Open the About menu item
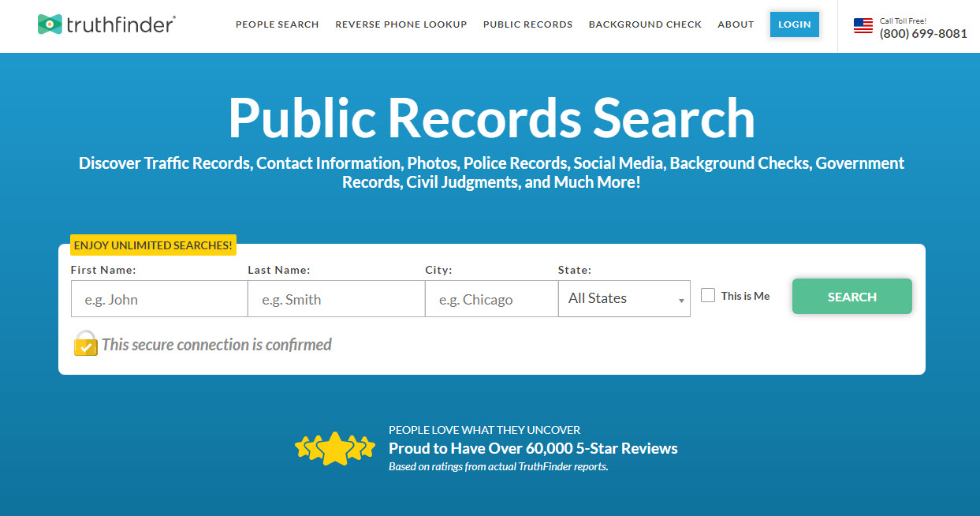The image size is (980, 516). (x=736, y=24)
